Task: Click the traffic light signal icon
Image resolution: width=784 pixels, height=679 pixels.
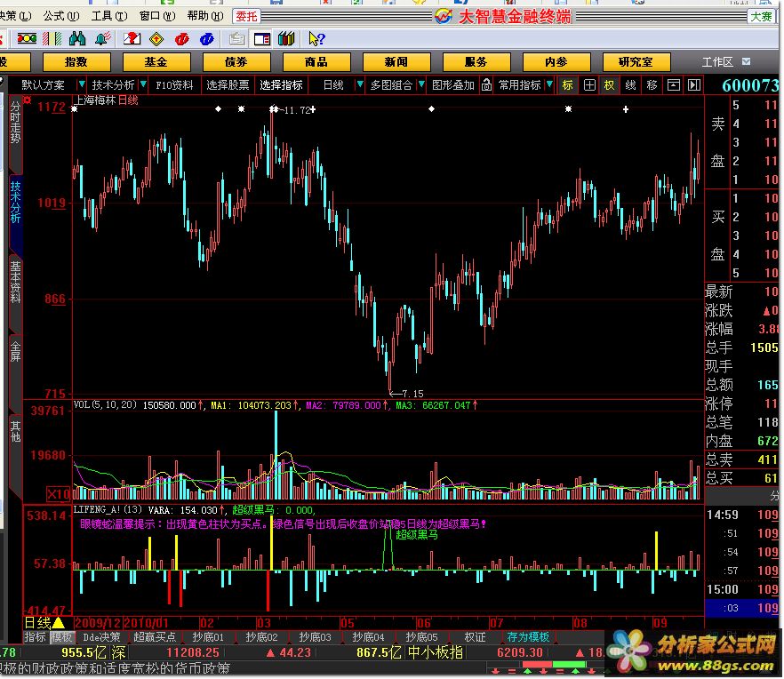Action: 27,38
